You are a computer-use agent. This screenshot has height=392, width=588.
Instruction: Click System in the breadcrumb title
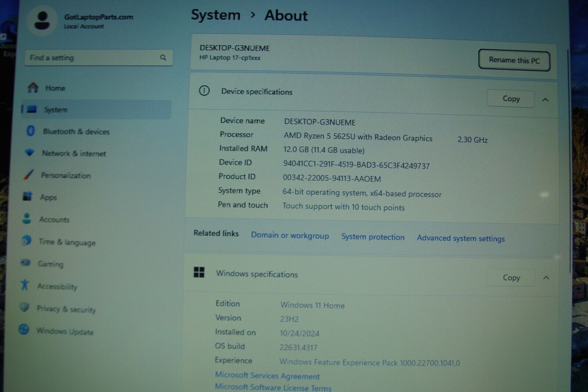coord(216,15)
